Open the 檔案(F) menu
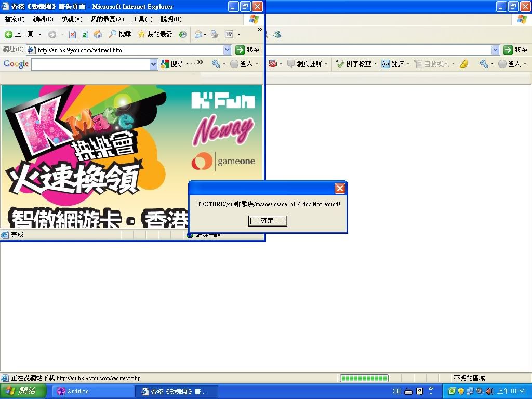 [x=15, y=19]
